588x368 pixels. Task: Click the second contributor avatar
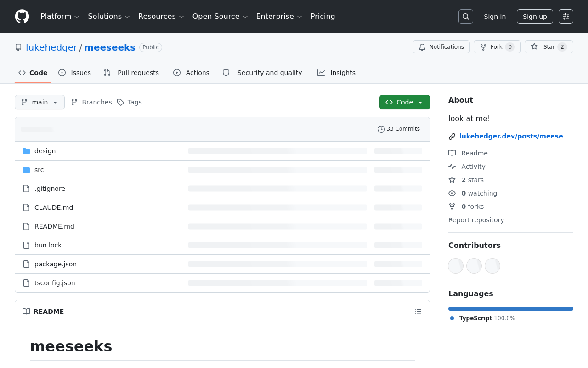pos(474,266)
